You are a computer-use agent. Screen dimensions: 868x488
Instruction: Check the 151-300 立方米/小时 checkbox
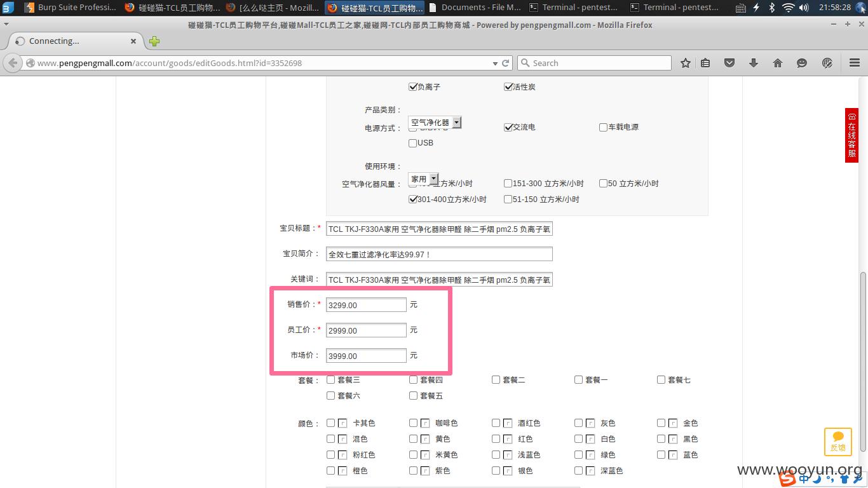508,183
